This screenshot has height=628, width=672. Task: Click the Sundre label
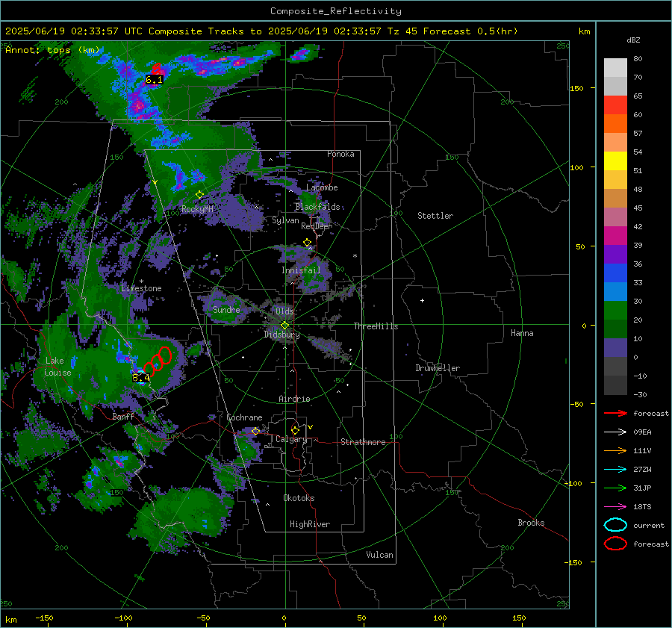tap(226, 310)
